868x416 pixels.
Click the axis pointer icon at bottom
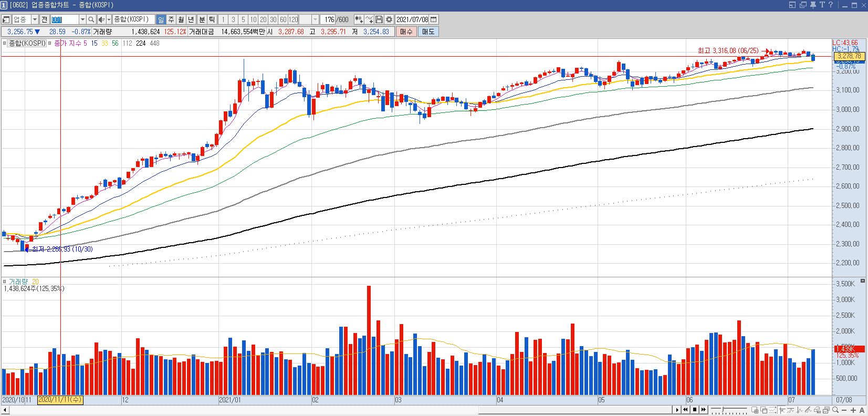[782, 410]
